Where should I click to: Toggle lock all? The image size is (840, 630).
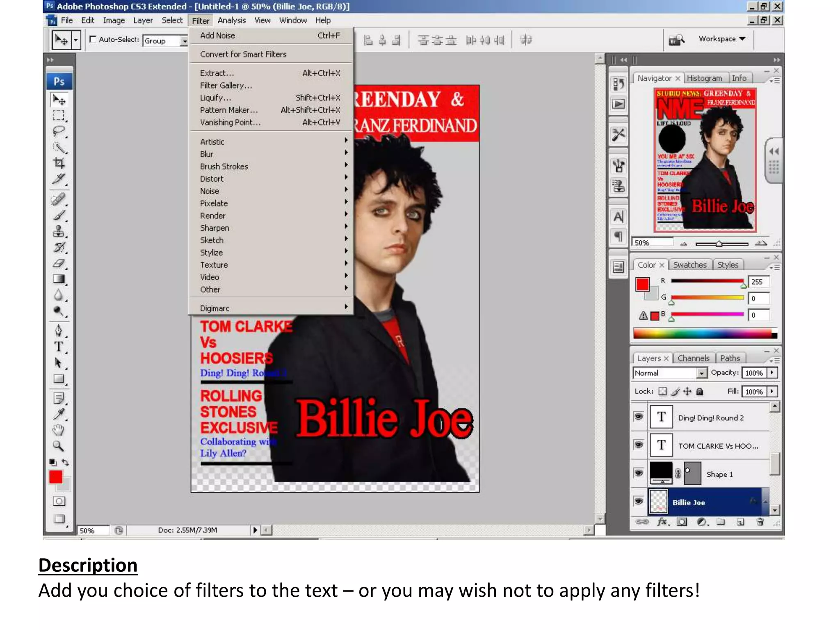tap(700, 391)
